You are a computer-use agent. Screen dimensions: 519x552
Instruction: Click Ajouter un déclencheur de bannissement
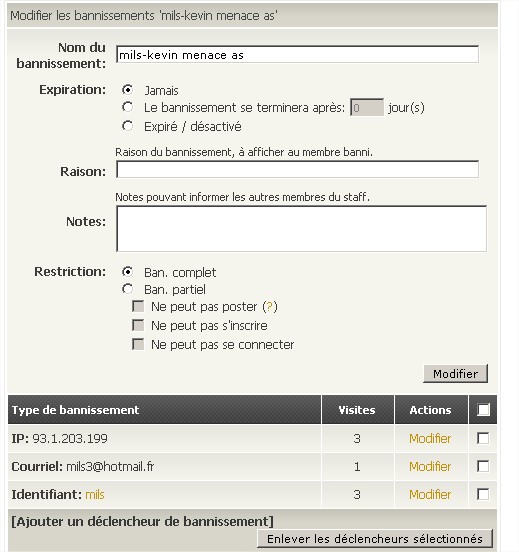[142, 521]
